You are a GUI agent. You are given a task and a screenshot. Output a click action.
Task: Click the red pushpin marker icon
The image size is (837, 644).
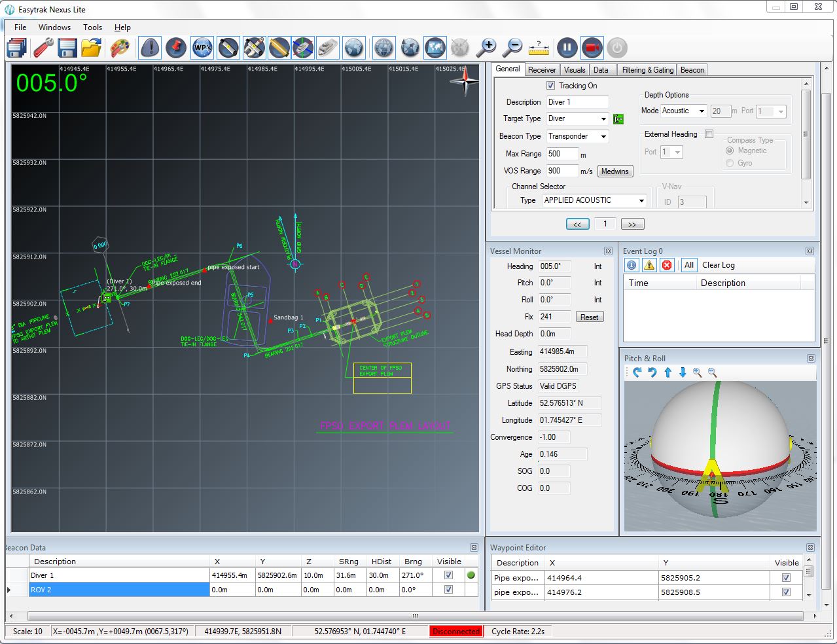pyautogui.click(x=176, y=48)
